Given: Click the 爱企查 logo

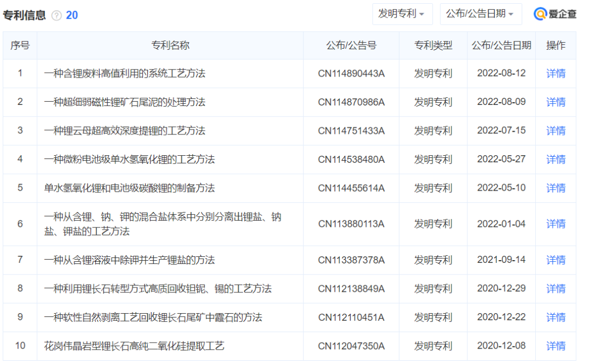Looking at the screenshot, I should point(555,14).
